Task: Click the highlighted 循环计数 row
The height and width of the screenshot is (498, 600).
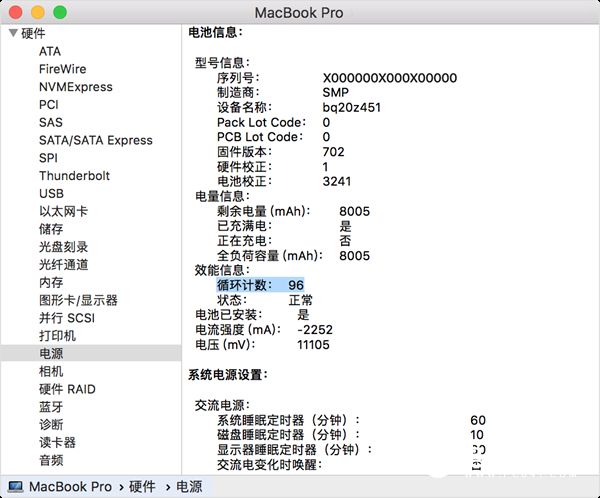Action: coord(260,285)
